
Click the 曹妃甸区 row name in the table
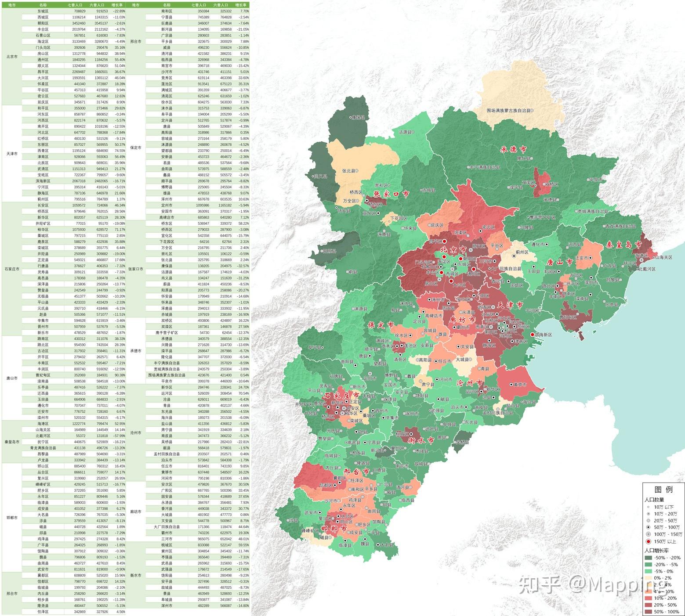pos(43,375)
